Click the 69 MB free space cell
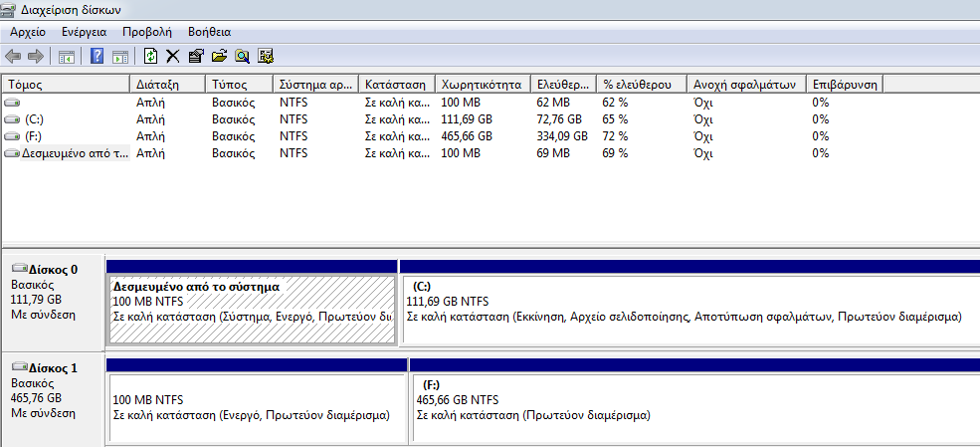Image resolution: width=980 pixels, height=447 pixels. 553,153
